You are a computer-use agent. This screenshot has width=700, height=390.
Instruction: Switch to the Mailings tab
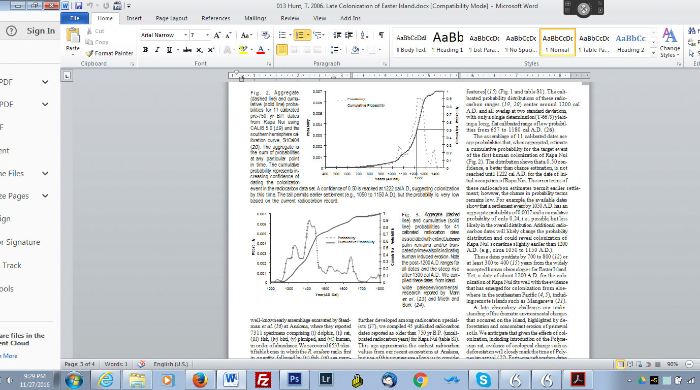[x=255, y=18]
